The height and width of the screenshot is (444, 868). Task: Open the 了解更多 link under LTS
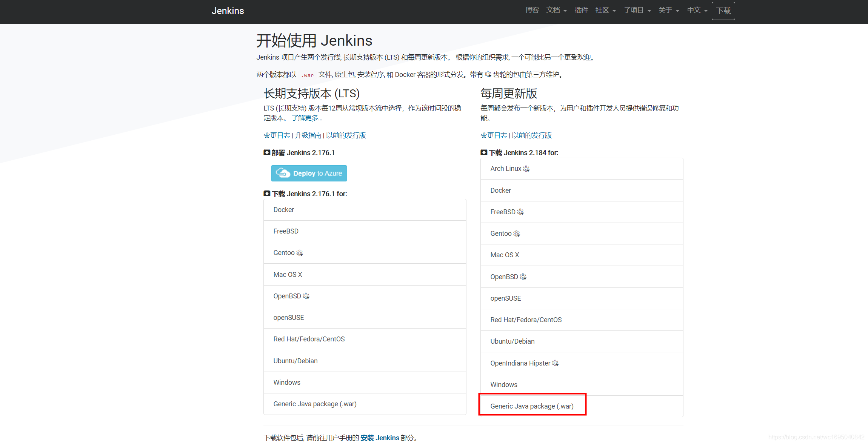point(307,118)
